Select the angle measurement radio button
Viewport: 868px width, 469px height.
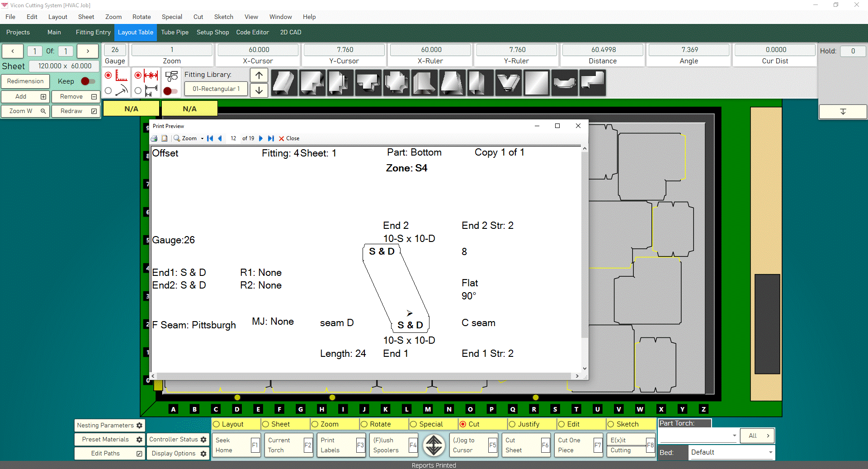coord(108,90)
